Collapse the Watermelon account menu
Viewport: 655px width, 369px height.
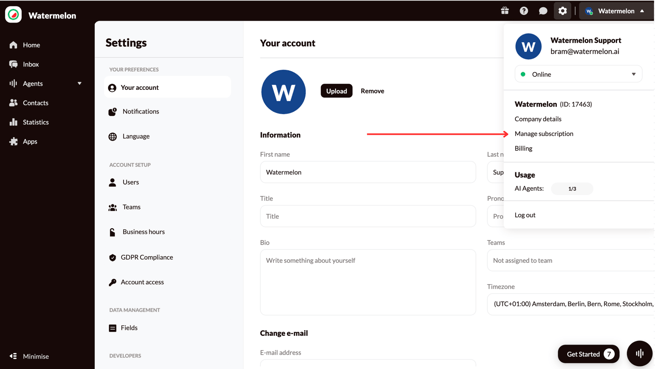(616, 11)
